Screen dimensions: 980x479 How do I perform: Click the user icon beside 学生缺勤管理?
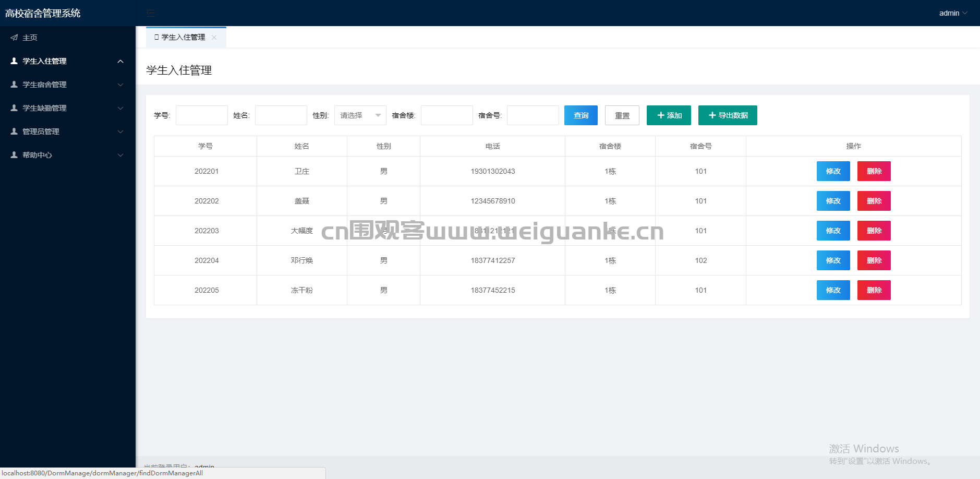(x=14, y=108)
